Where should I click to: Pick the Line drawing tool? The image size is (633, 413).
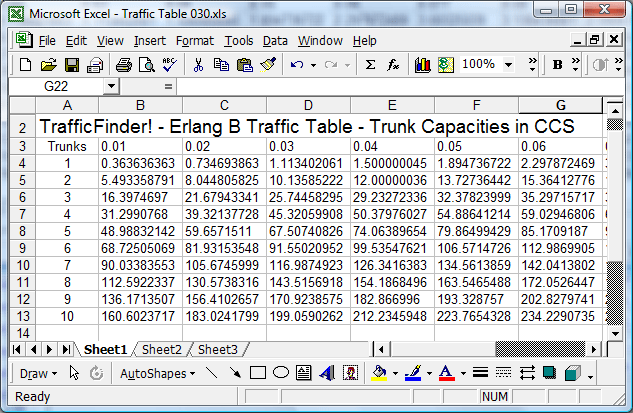point(212,373)
